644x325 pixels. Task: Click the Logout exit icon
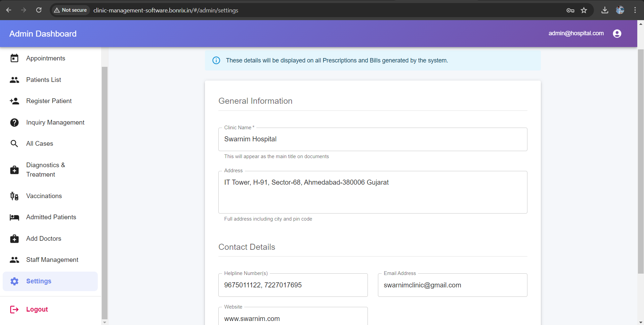click(14, 309)
